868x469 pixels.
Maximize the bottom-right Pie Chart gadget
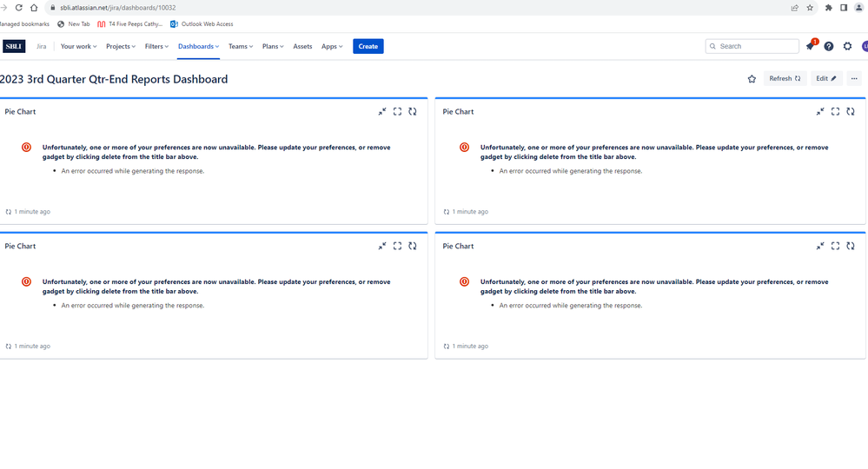pos(835,246)
